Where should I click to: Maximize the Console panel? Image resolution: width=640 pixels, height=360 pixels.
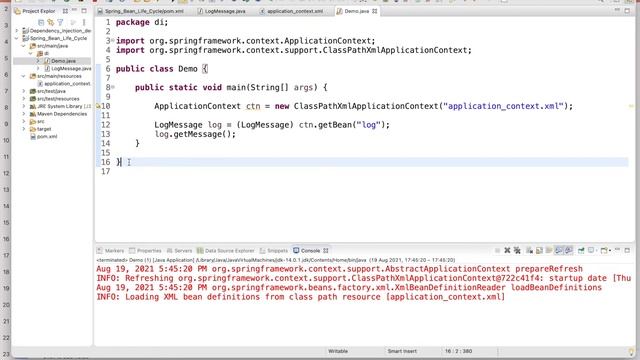pos(627,251)
